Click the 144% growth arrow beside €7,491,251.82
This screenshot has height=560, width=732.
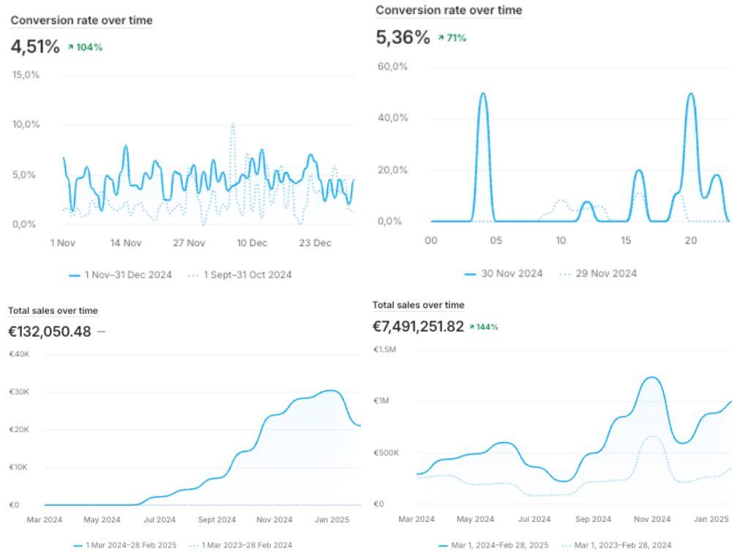point(472,326)
